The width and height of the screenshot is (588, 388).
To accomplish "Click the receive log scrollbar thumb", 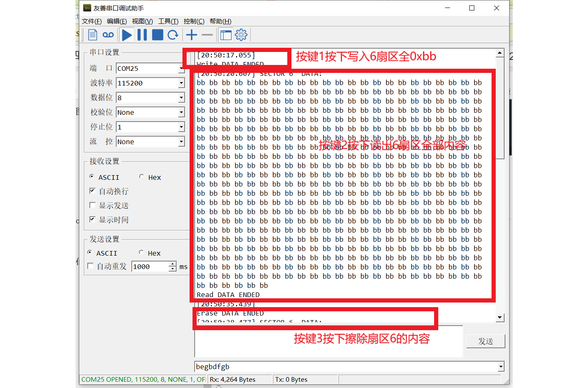I will [500, 108].
